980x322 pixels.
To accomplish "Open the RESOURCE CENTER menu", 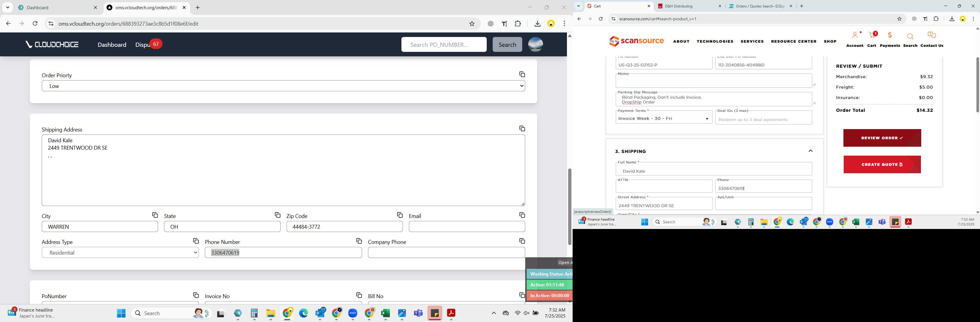I will [x=794, y=41].
